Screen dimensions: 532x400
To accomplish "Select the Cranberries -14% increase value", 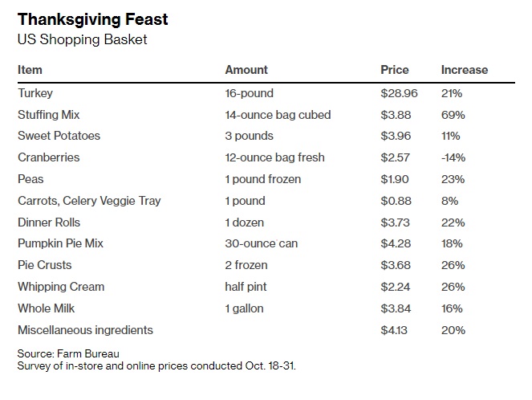I will pos(453,157).
